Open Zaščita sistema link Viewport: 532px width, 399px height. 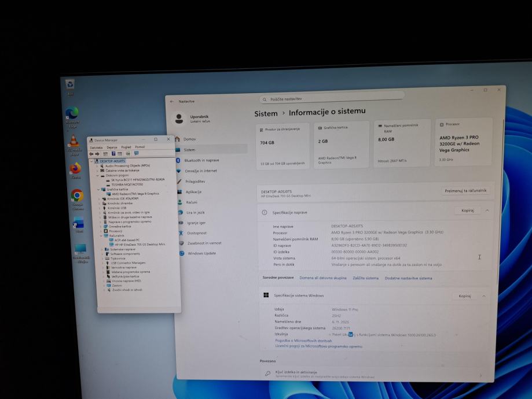(x=365, y=278)
